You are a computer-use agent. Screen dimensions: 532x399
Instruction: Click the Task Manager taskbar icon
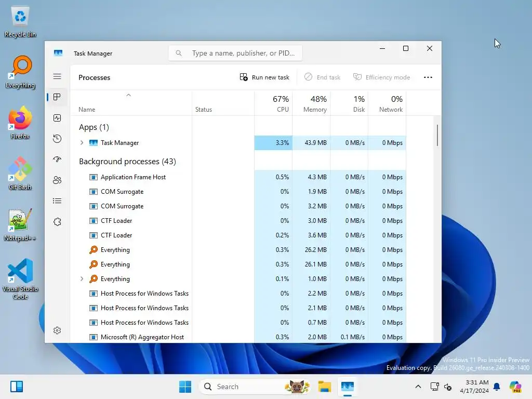[x=348, y=387]
